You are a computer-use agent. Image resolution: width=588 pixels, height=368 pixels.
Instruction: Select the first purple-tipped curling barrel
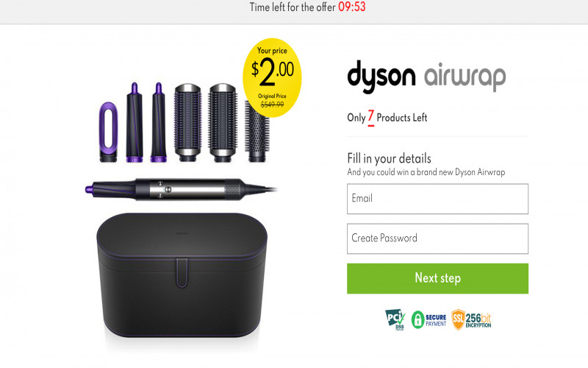tap(135, 122)
